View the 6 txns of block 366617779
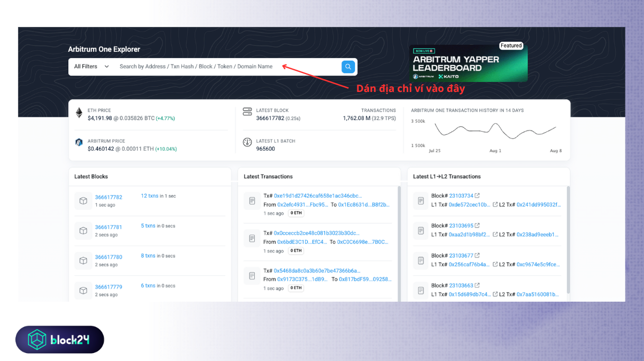 pyautogui.click(x=148, y=285)
